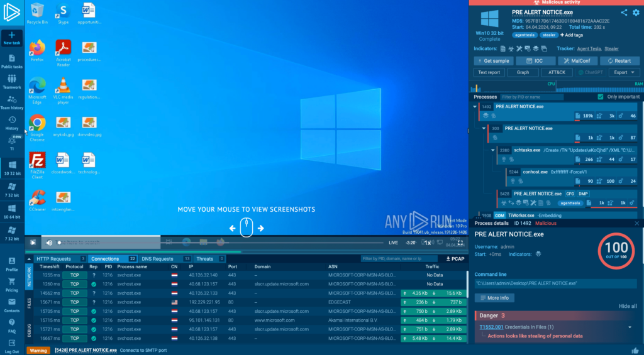The image size is (644, 355).
Task: Open Team history in the sidebar
Action: tap(12, 102)
